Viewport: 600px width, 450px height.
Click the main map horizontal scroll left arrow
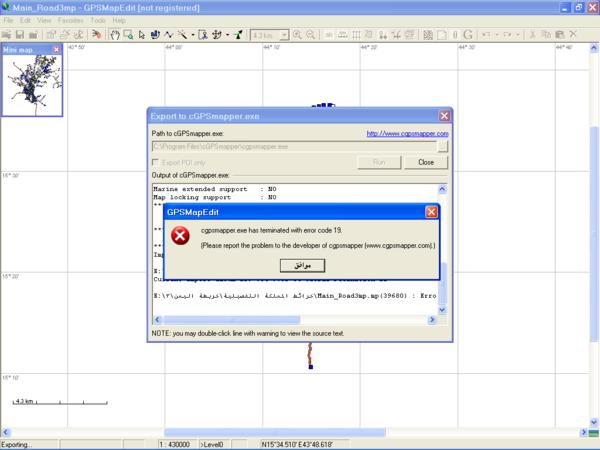tap(5, 432)
